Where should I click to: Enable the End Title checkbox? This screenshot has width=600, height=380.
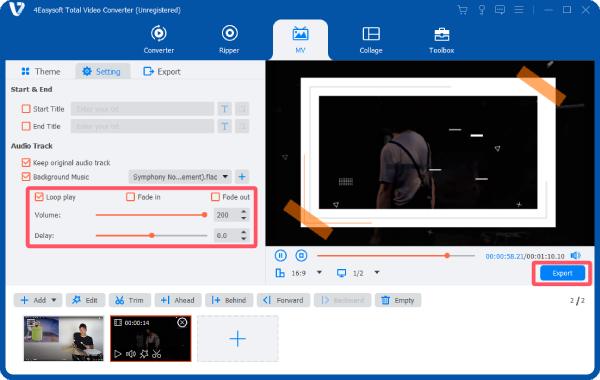pos(26,126)
